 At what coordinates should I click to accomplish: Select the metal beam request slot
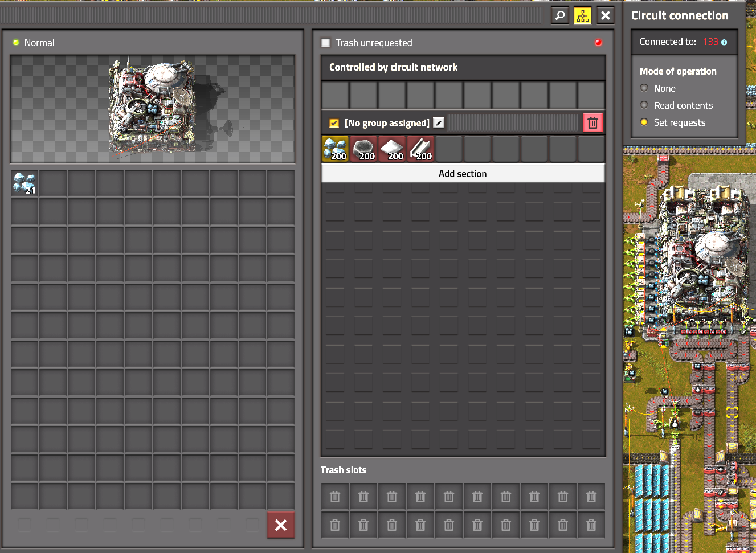tap(421, 149)
